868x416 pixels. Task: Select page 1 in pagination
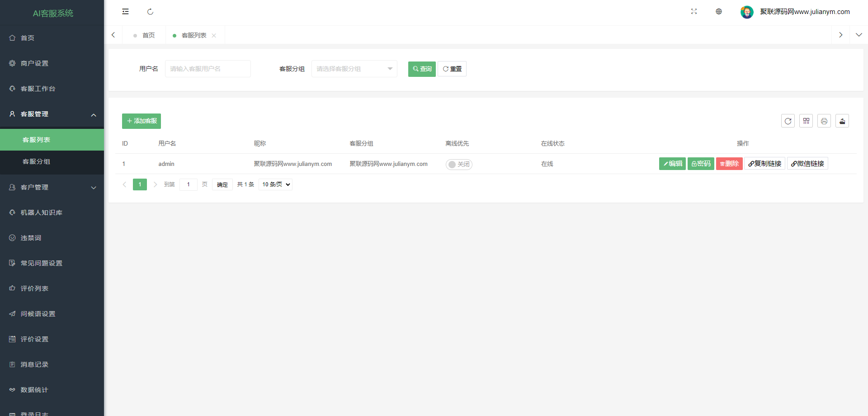point(140,184)
